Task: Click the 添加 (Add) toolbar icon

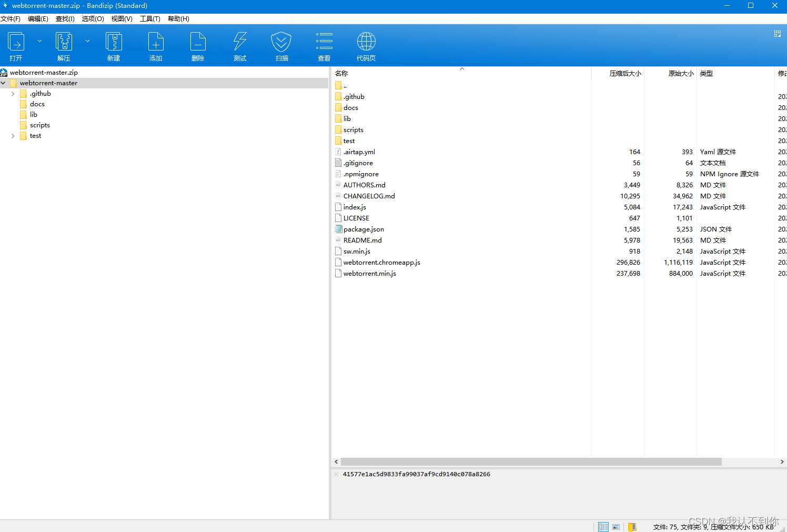Action: 156,42
